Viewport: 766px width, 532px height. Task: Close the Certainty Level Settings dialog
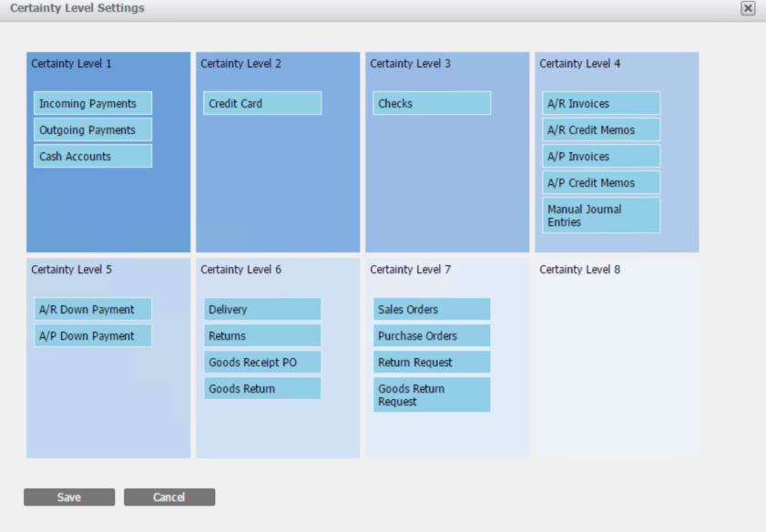748,8
